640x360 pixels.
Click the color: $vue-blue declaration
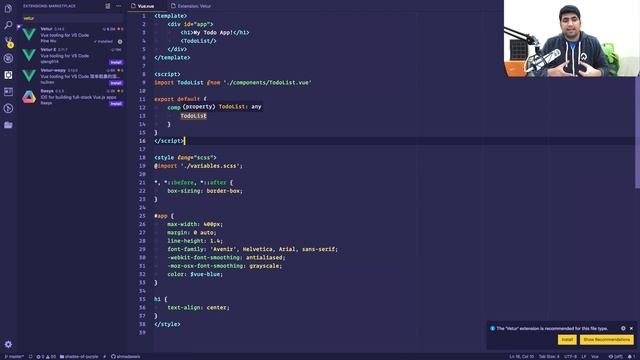[x=195, y=274]
